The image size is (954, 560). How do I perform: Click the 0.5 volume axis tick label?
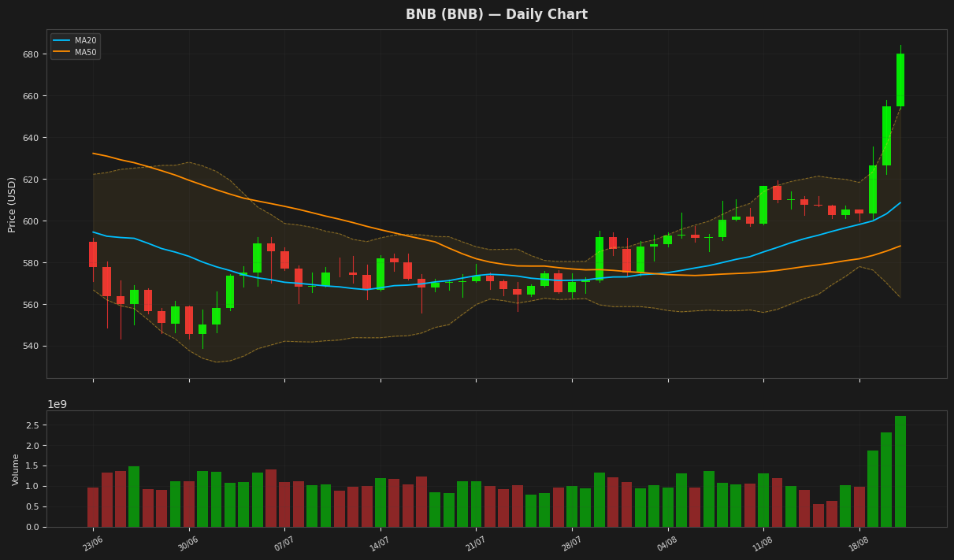32,507
